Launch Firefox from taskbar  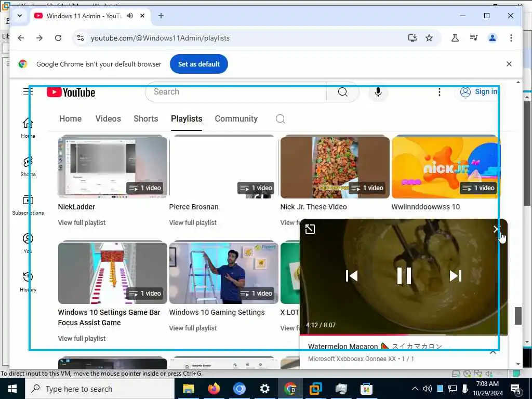coord(214,389)
